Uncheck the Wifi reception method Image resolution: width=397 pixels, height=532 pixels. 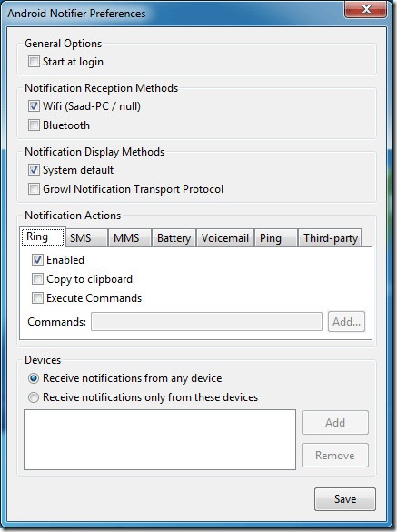[34, 106]
